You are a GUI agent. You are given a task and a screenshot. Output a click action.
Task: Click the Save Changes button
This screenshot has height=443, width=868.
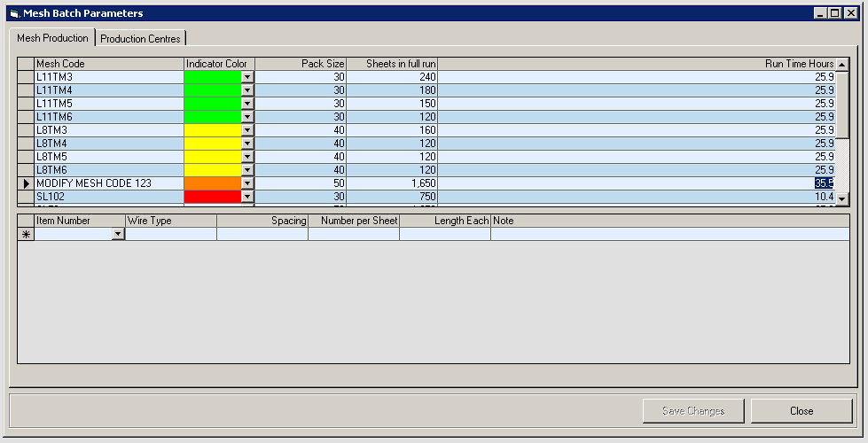coord(693,411)
